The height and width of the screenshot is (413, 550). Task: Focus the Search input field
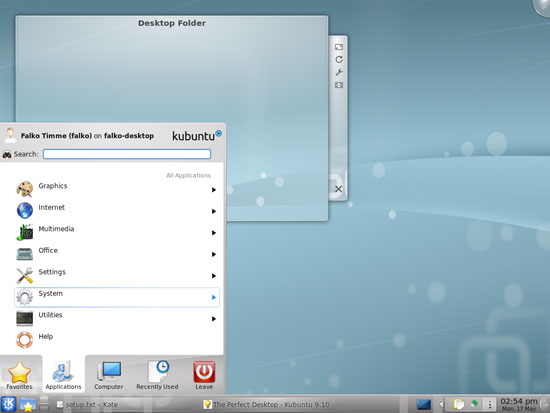pyautogui.click(x=127, y=154)
